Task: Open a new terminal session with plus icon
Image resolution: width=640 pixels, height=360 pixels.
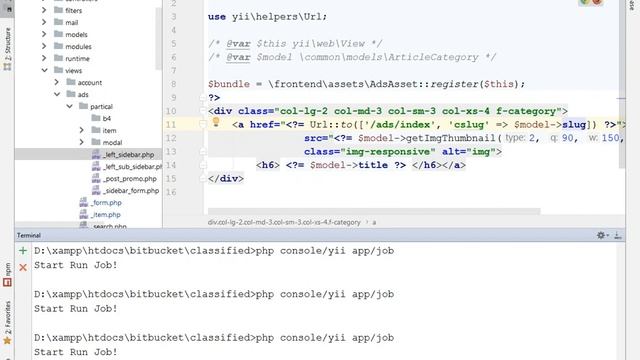Action: point(23,251)
